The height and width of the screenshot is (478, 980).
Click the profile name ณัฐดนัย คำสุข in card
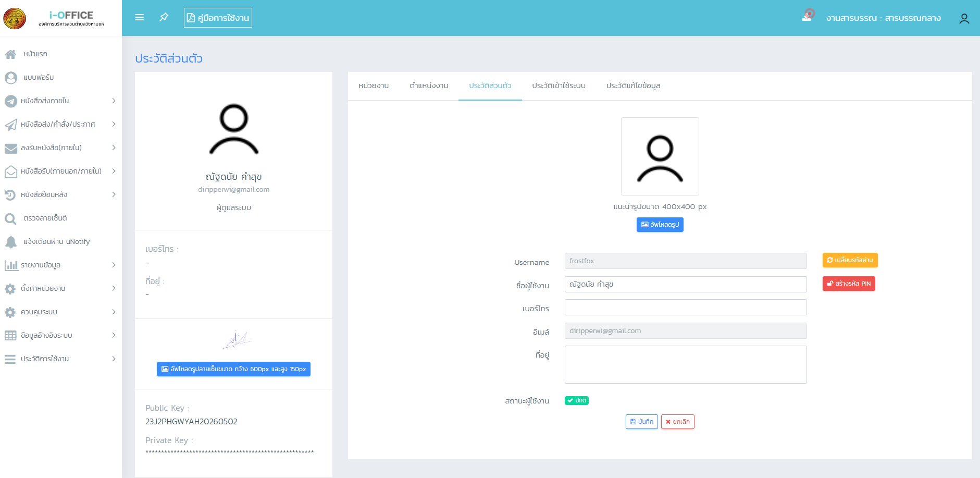tap(233, 177)
